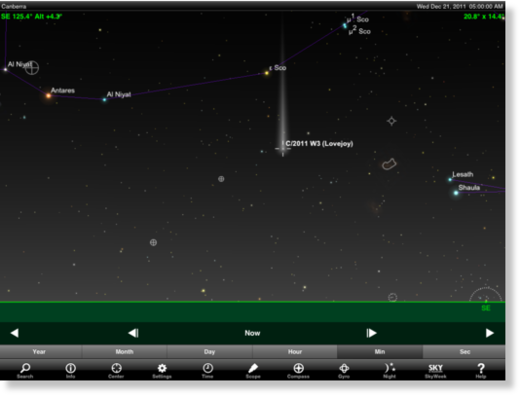
Task: Open the Search magnifier tool
Action: click(25, 370)
